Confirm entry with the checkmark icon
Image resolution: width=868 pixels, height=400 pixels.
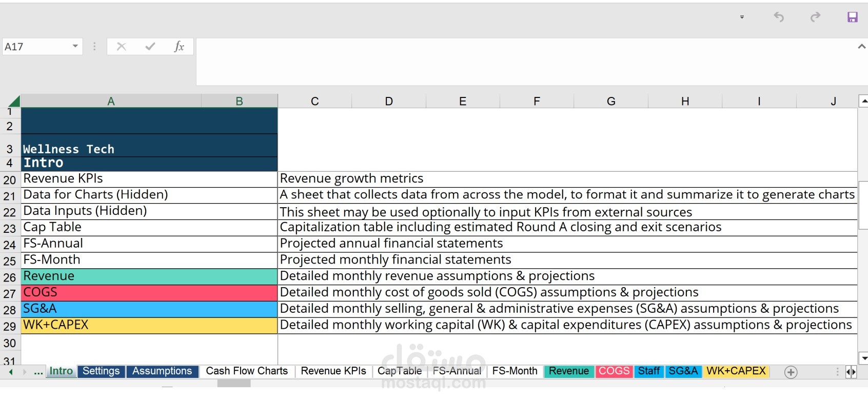click(x=150, y=47)
